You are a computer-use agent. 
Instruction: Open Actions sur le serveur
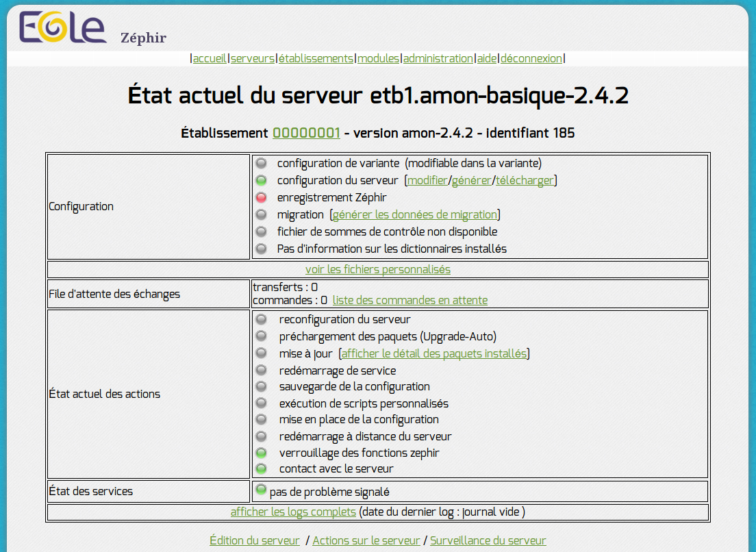pyautogui.click(x=366, y=541)
